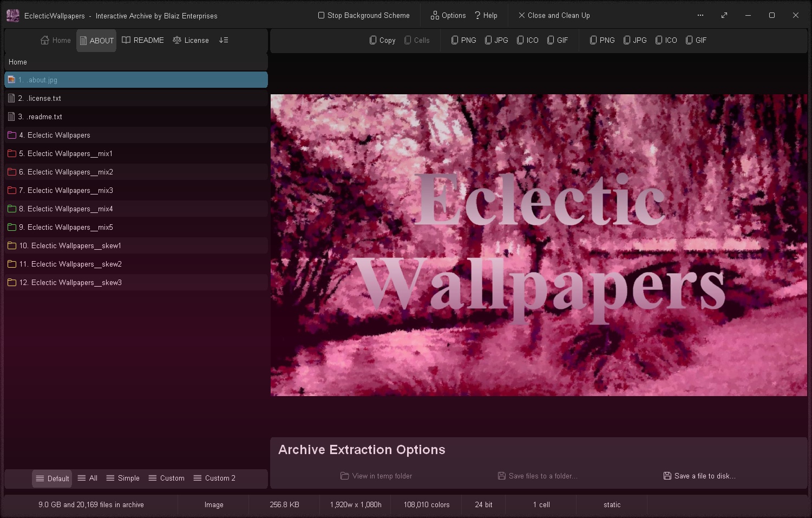Select the 3. .readme.txt file row

[136, 116]
